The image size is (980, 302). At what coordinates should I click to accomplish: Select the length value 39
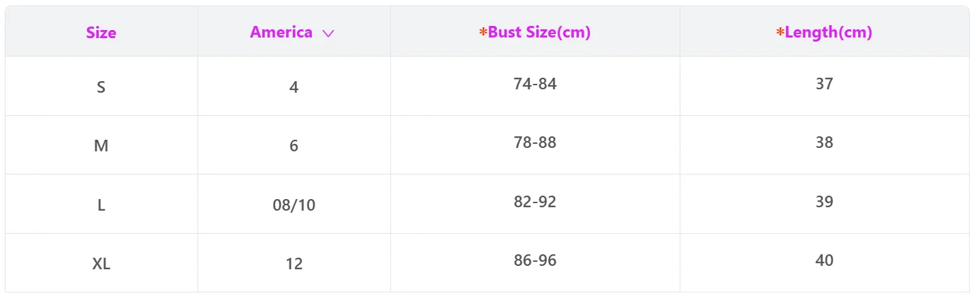[825, 202]
